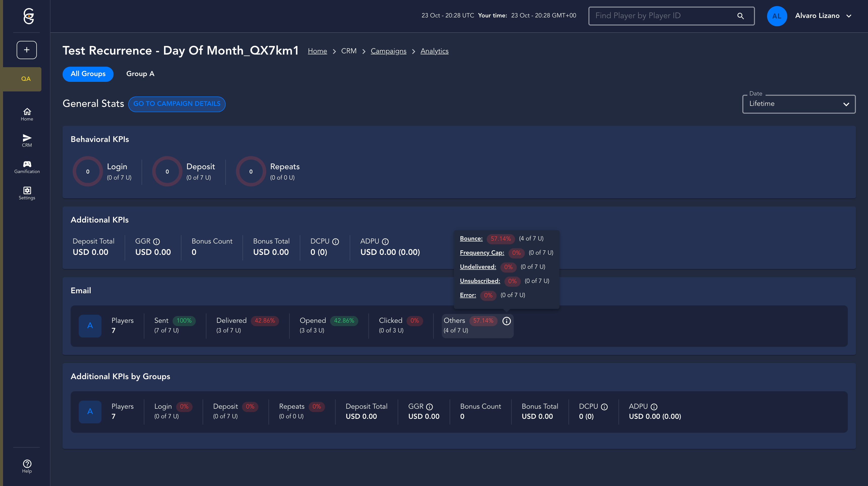The height and width of the screenshot is (486, 868).
Task: Open the Settings sidebar icon
Action: (27, 190)
